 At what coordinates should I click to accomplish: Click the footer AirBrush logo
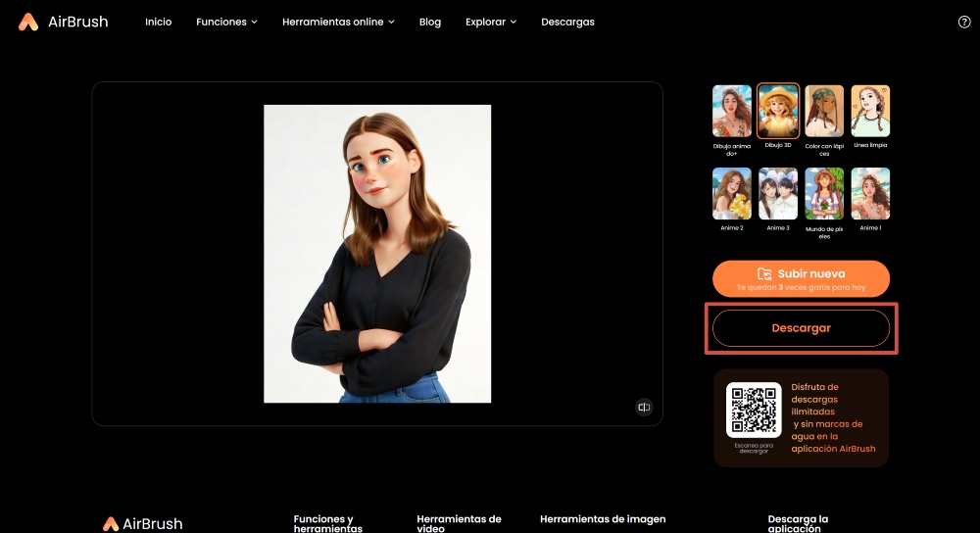coord(142,523)
